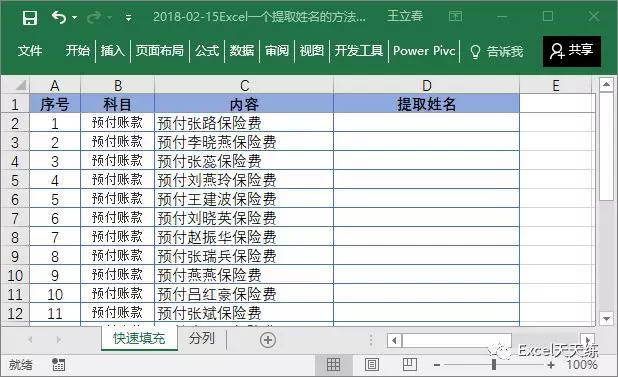Click the 提取姓名 header cell
This screenshot has width=618, height=377.
(x=426, y=104)
